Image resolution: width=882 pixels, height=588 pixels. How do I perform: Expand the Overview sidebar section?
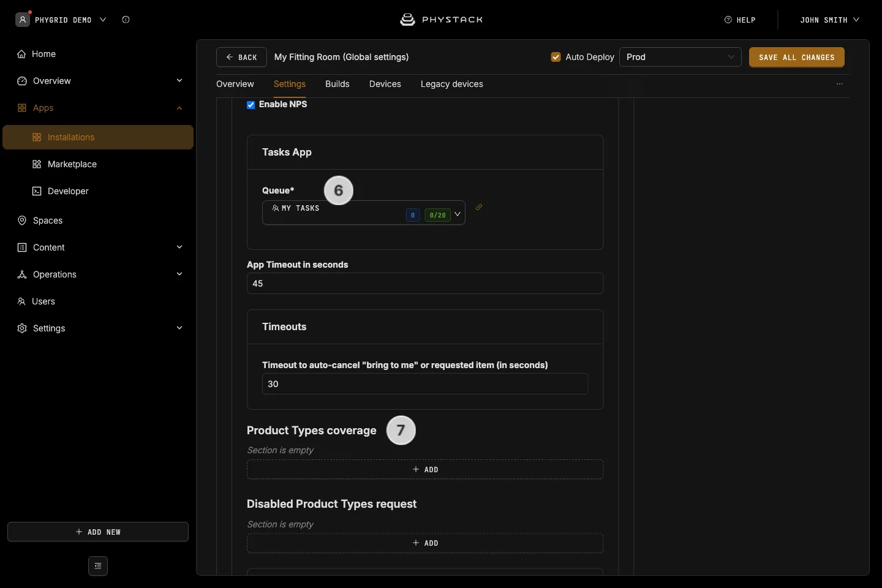pos(179,81)
